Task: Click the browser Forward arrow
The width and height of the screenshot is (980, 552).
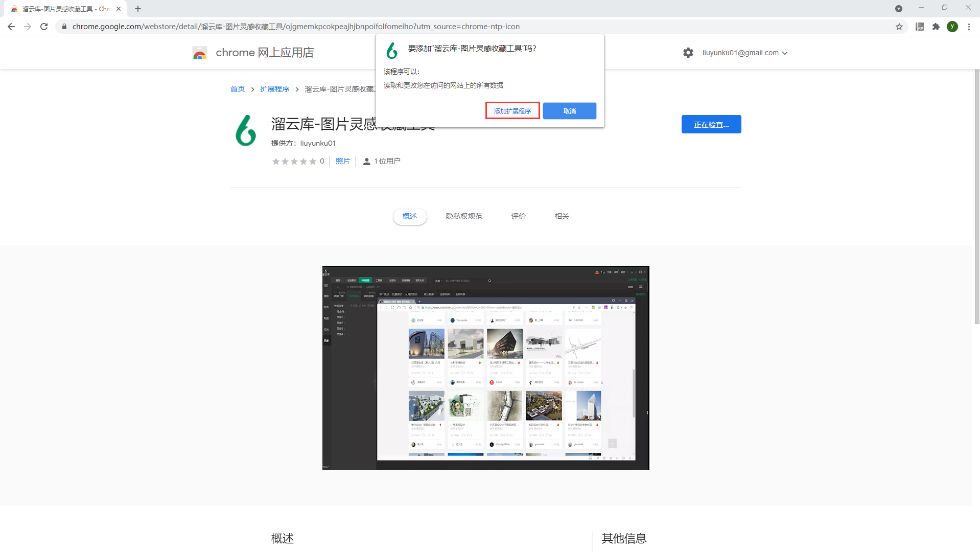Action: 28,27
